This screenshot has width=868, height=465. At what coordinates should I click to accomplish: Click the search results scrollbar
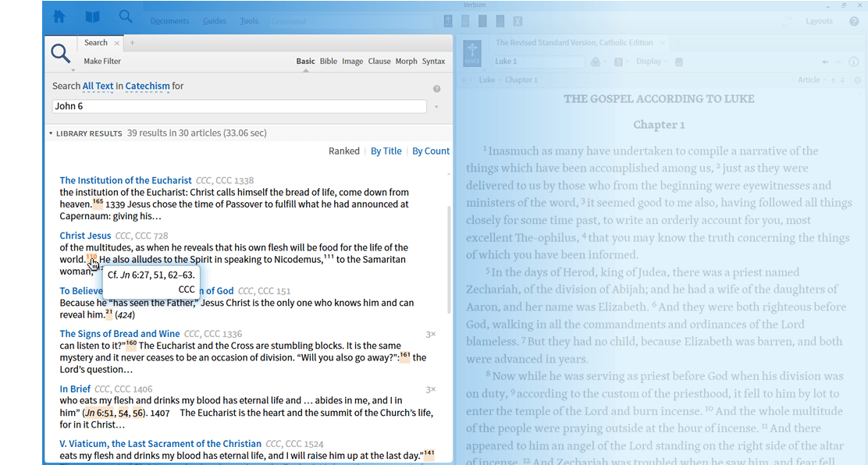(x=448, y=260)
